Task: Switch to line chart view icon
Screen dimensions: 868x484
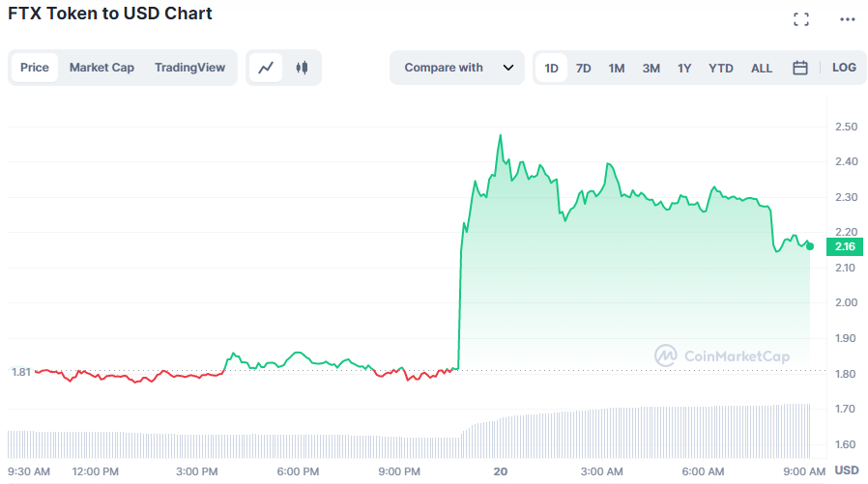Action: [x=266, y=68]
